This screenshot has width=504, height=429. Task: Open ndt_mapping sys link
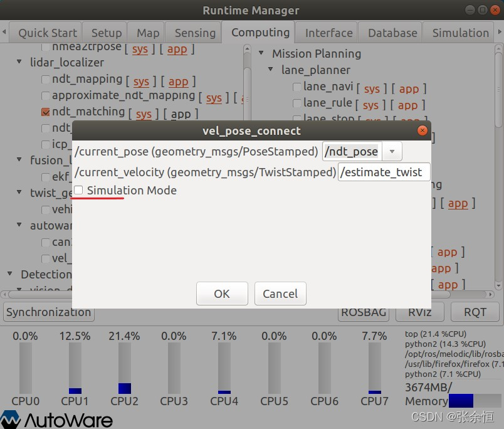[x=141, y=82]
